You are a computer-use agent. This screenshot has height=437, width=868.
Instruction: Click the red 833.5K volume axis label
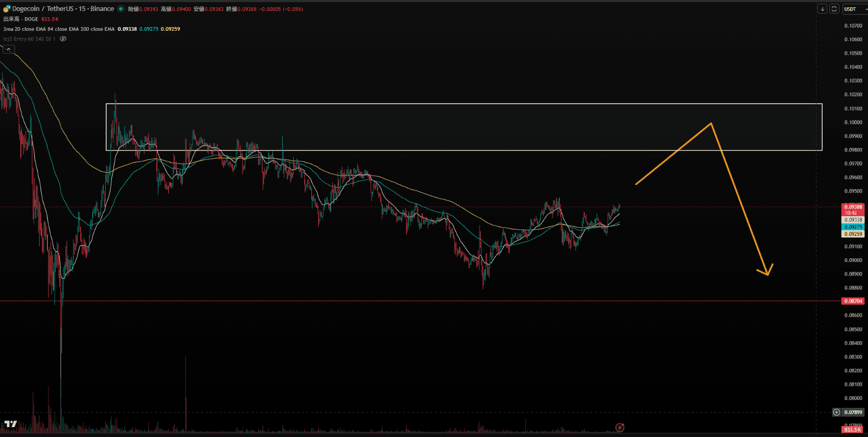(853, 430)
